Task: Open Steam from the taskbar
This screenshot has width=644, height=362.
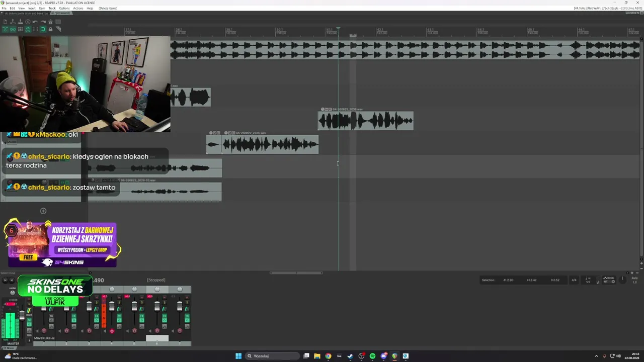Action: pos(350,356)
